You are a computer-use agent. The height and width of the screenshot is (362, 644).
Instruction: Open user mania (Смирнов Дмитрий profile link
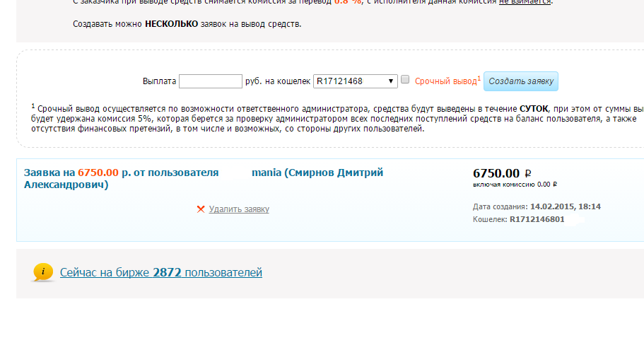(317, 173)
